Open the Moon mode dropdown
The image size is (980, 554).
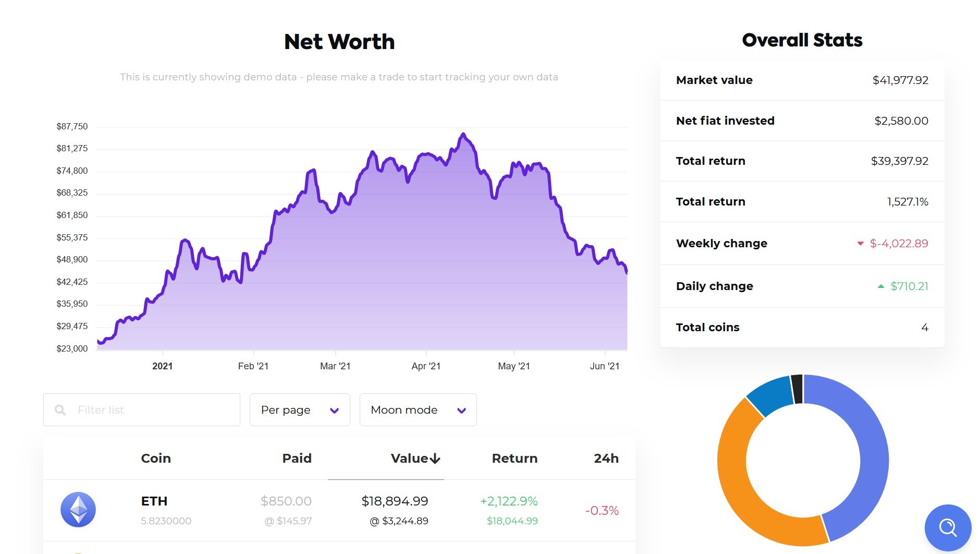(x=418, y=410)
